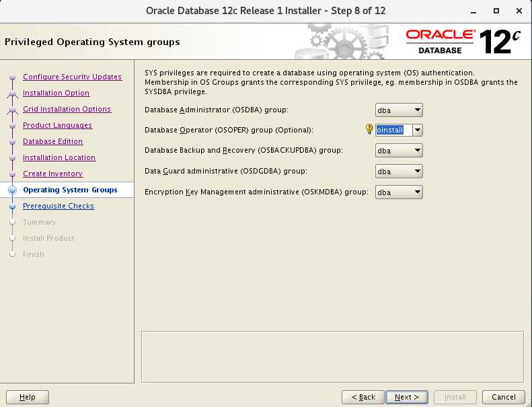The image size is (532, 407).
Task: Click the Database Backup and Recovery label
Action: pyautogui.click(x=243, y=151)
